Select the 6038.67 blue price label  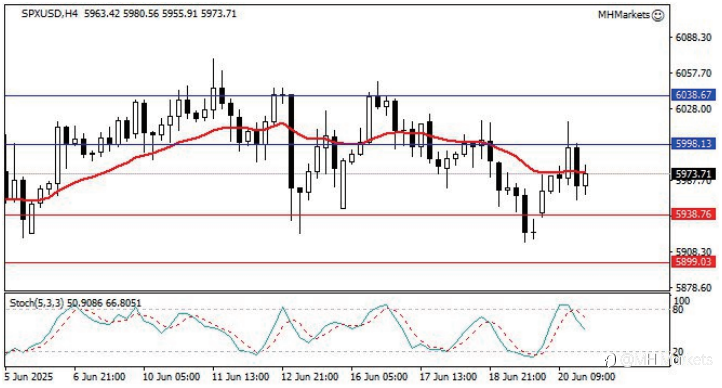(693, 95)
